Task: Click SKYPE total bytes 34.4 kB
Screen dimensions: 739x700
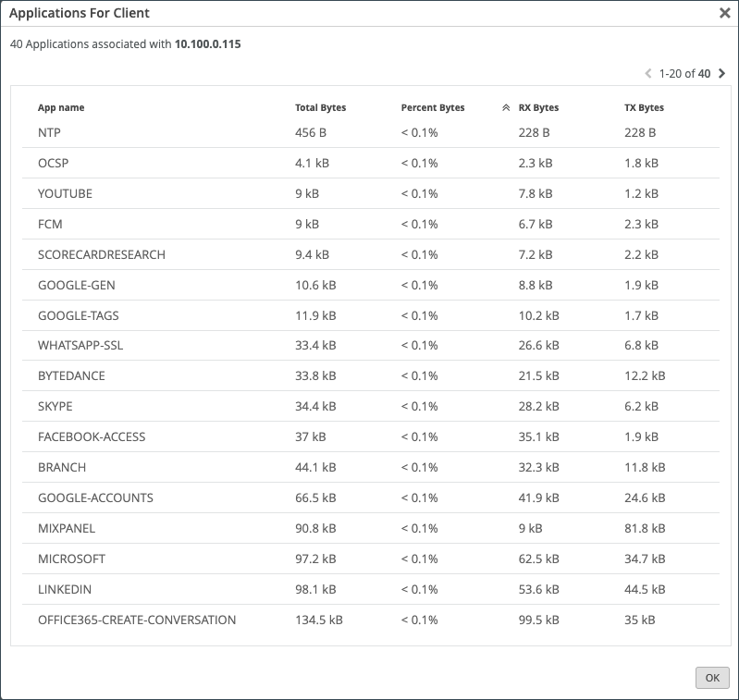Action: tap(315, 406)
